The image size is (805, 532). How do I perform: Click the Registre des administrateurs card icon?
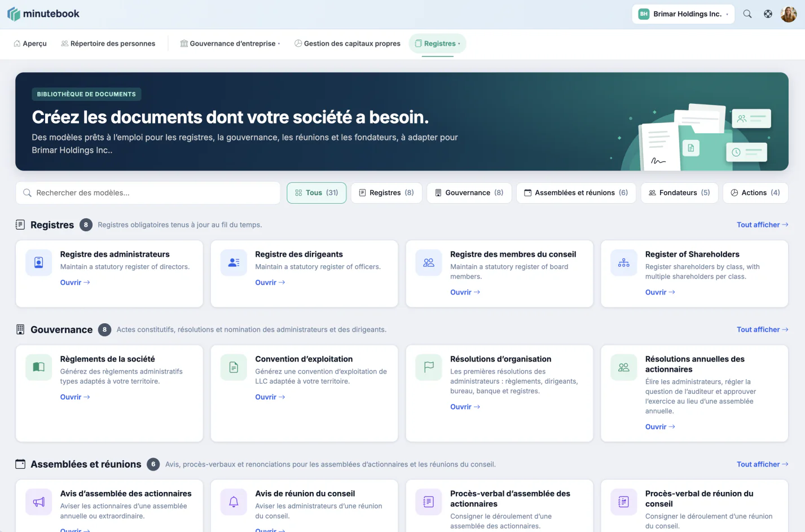point(39,263)
